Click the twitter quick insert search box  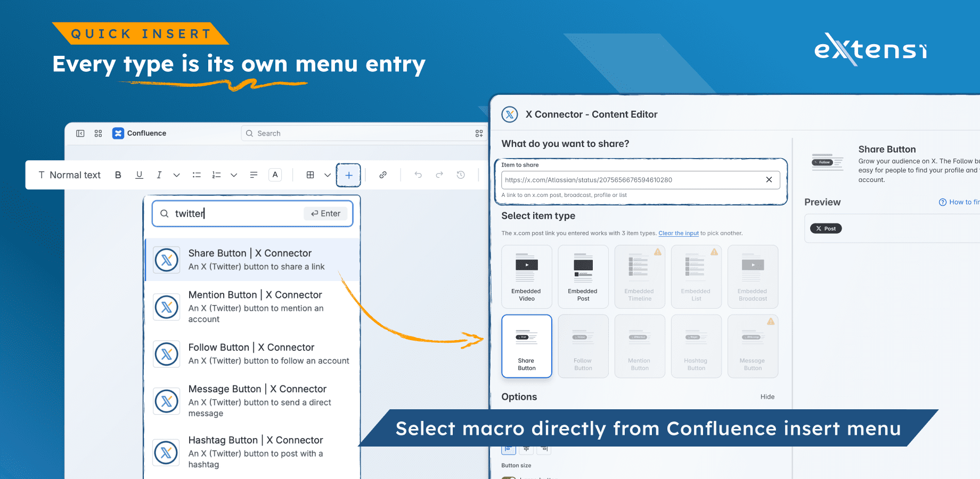(x=252, y=213)
